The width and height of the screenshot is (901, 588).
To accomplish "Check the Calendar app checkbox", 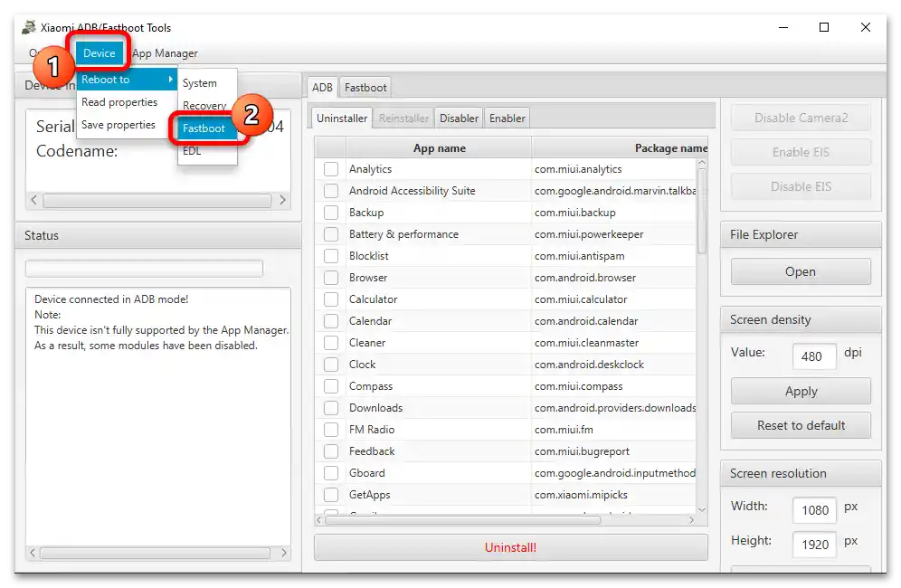I will (331, 321).
